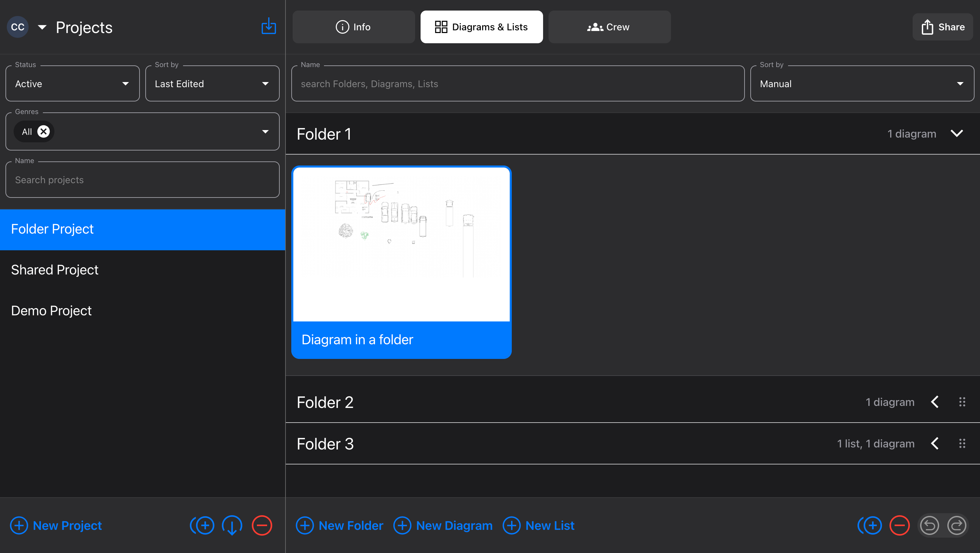Click New Diagram button
Image resolution: width=980 pixels, height=553 pixels.
(443, 525)
